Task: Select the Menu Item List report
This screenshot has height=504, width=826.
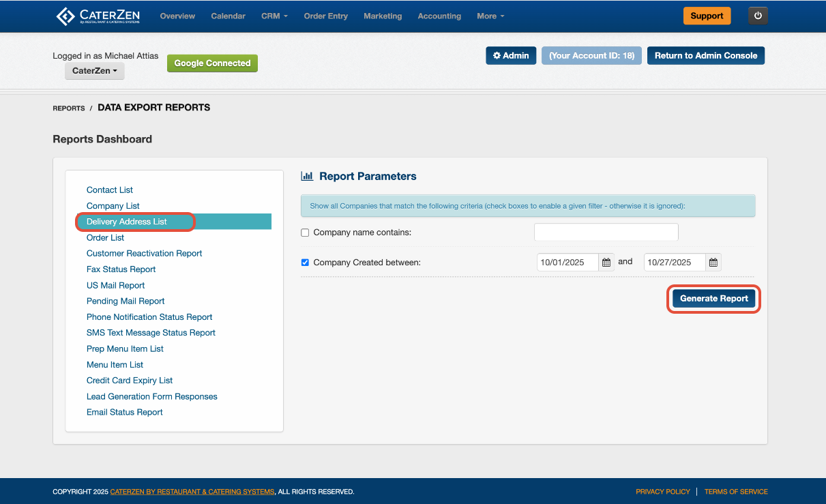Action: pos(115,365)
